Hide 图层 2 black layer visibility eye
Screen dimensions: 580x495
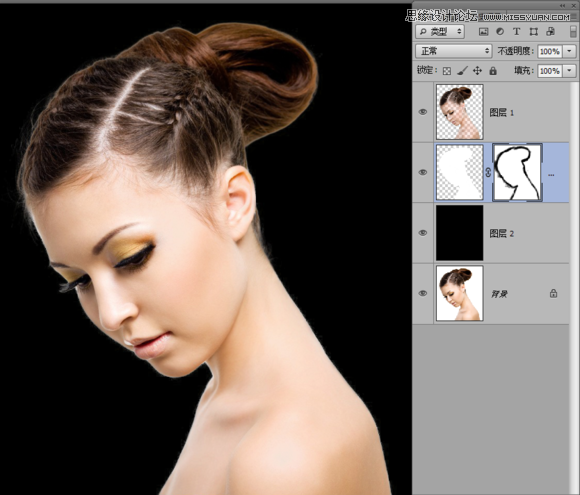423,233
